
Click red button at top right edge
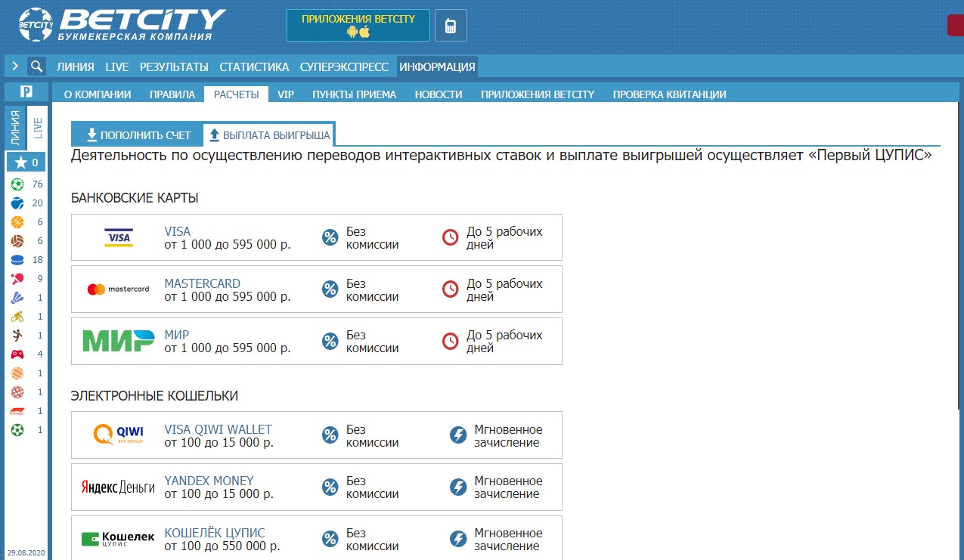coord(956,25)
